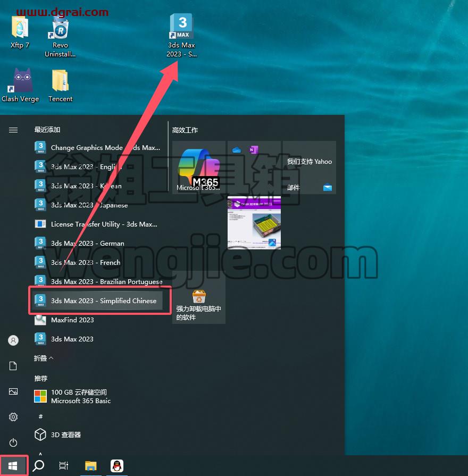Launch 3ds Max 2023 - Simplified Chinese
Image resolution: width=468 pixels, height=476 pixels.
(98, 301)
